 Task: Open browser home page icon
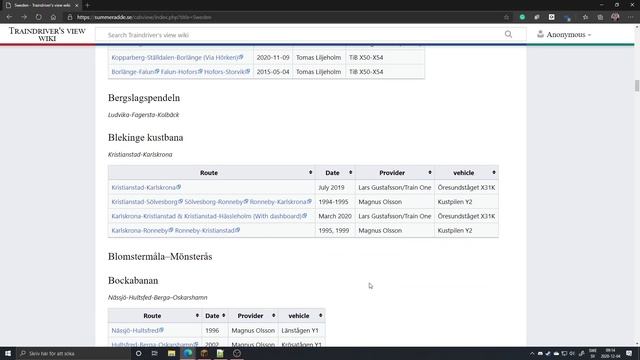coord(53,17)
